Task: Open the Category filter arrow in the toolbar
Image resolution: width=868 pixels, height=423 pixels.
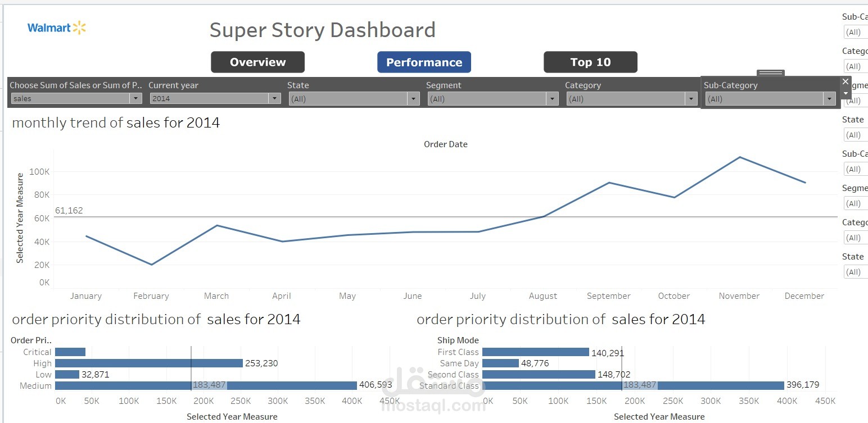Action: 691,98
